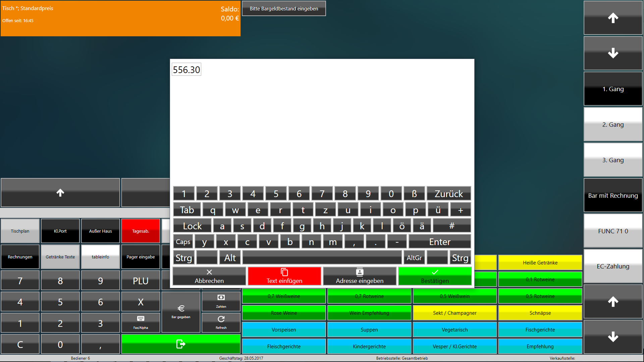This screenshot has width=644, height=362.
Task: Open the Vorspeisen menu category
Action: (284, 329)
